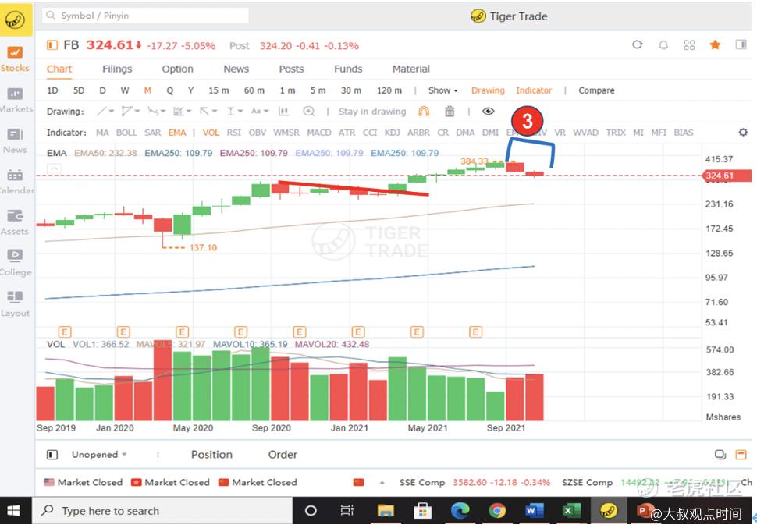Screen dimensions: 757x532
Task: Switch to the Option tab
Action: click(178, 69)
